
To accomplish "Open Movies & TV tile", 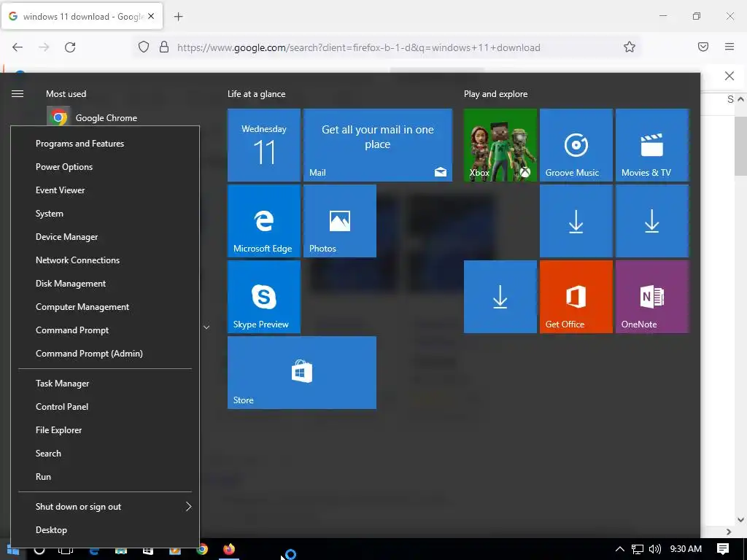I will tap(652, 145).
